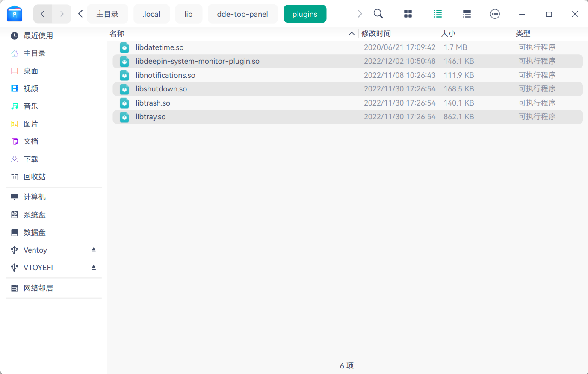
Task: Open the .local breadcrumb
Action: point(151,14)
